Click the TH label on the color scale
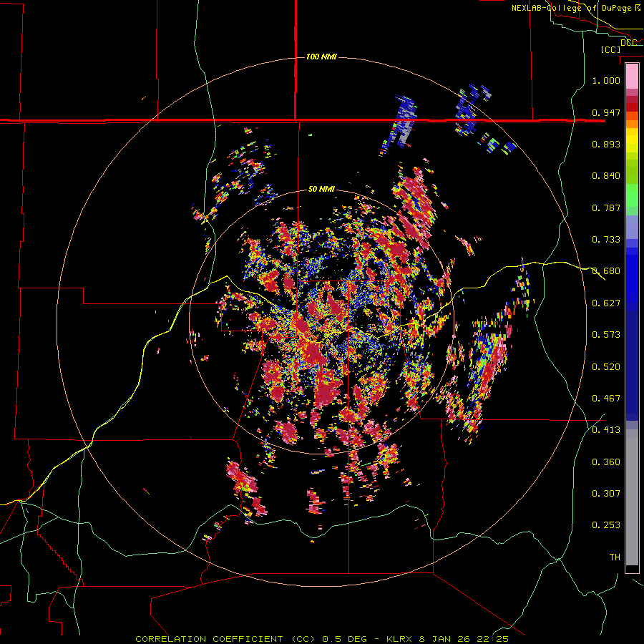The height and width of the screenshot is (644, 644). click(x=615, y=557)
